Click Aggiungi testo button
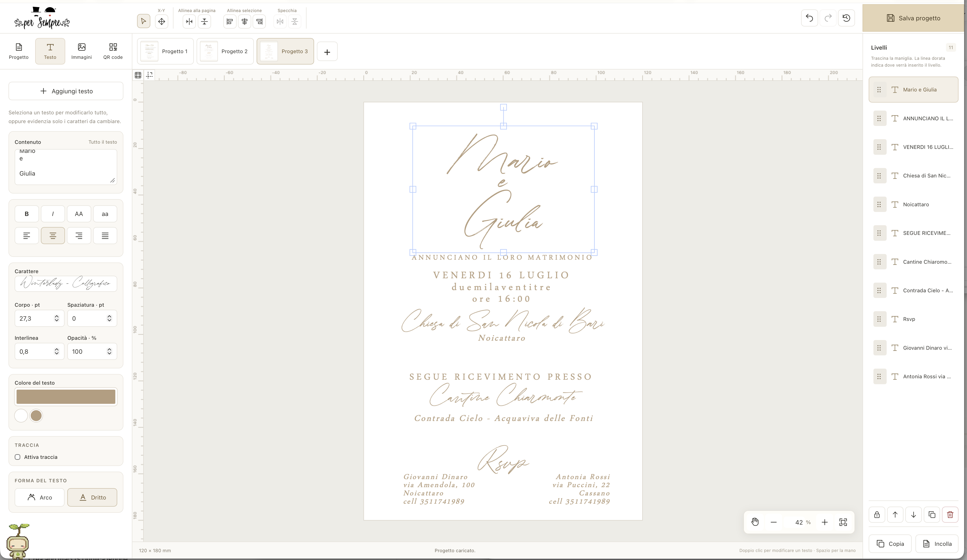 coord(66,91)
